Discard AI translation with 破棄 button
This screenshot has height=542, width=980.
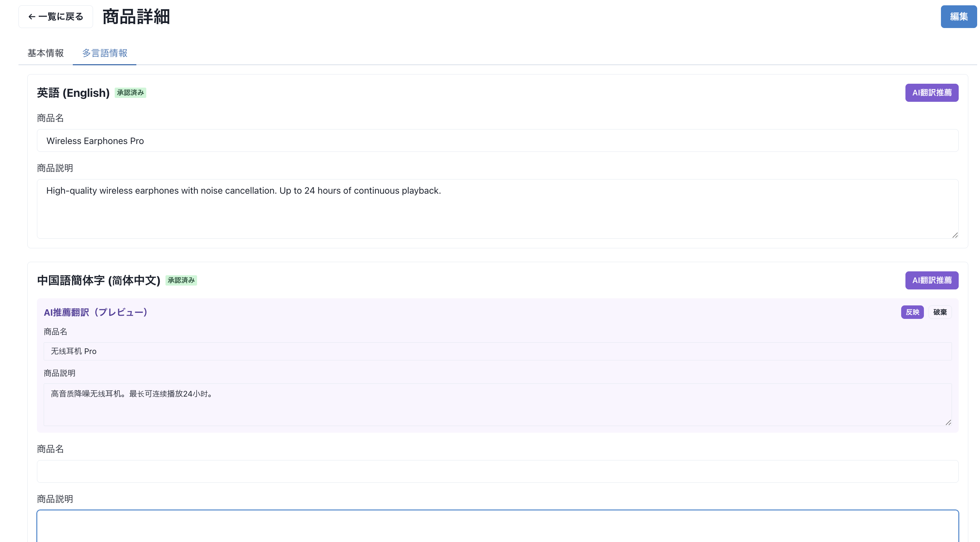[940, 313]
